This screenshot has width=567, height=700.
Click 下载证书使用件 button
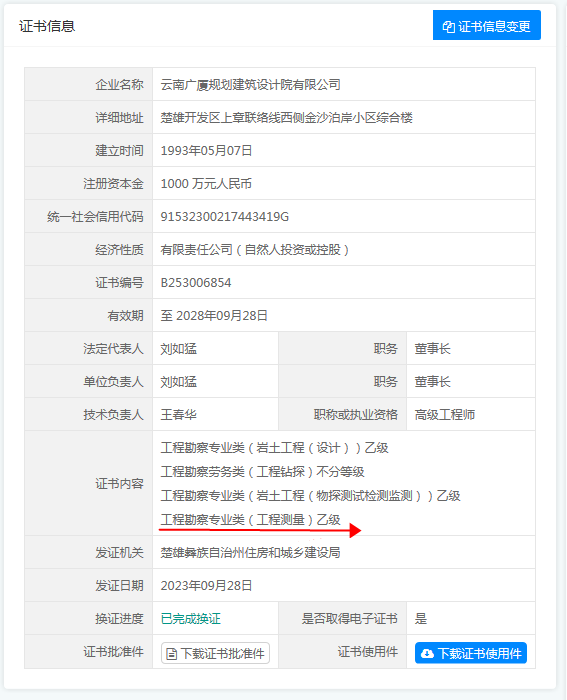pyautogui.click(x=471, y=653)
